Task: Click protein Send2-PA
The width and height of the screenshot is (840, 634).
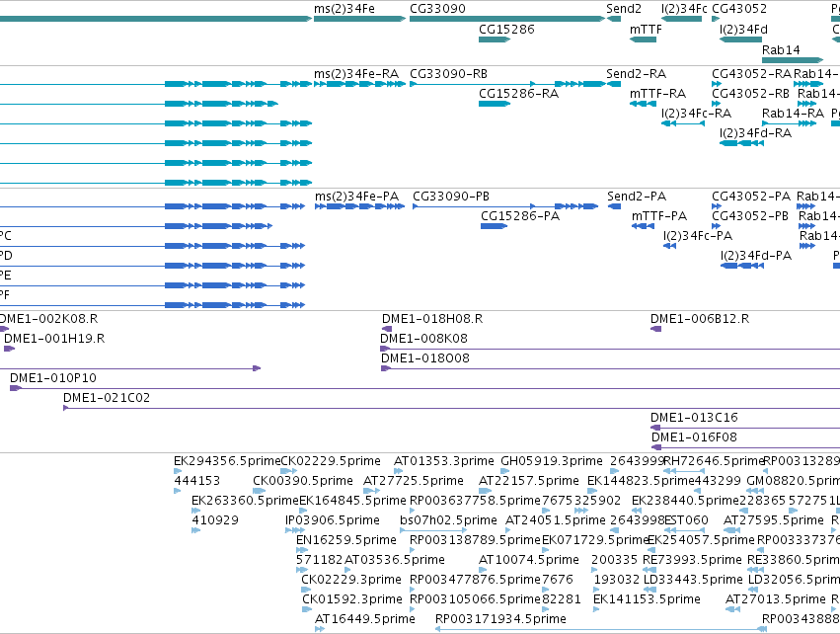Action: 615,206
